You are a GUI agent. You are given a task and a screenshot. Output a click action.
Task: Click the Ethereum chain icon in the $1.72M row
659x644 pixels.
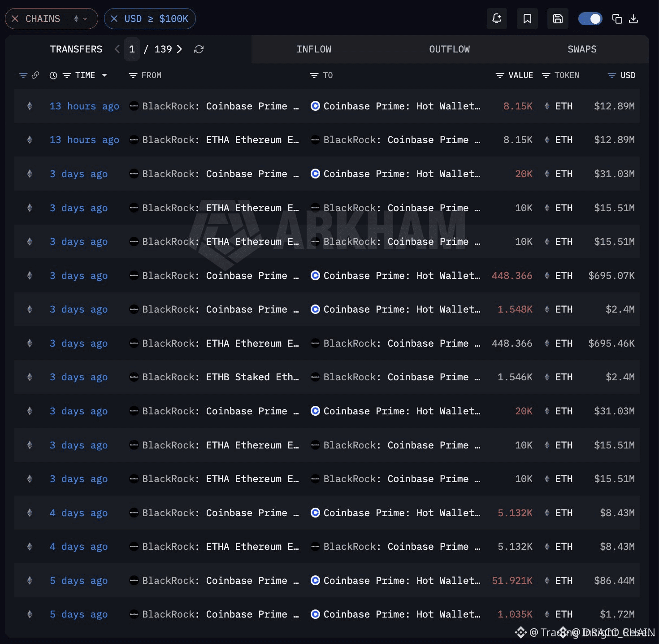click(x=30, y=614)
